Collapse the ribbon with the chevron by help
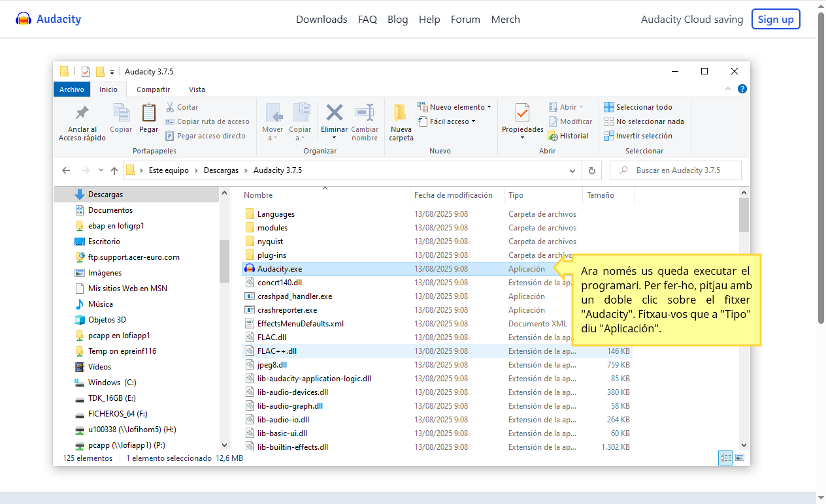826x504 pixels. (729, 89)
